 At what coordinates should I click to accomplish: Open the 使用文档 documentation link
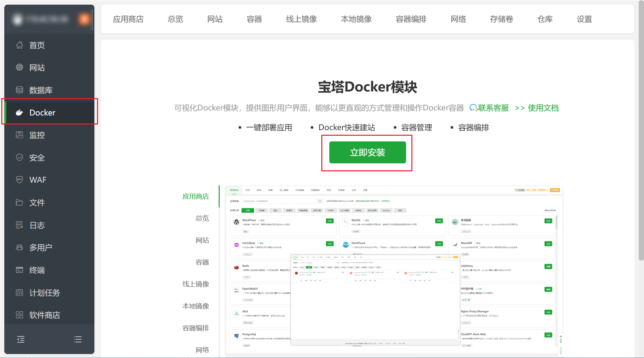(x=543, y=108)
